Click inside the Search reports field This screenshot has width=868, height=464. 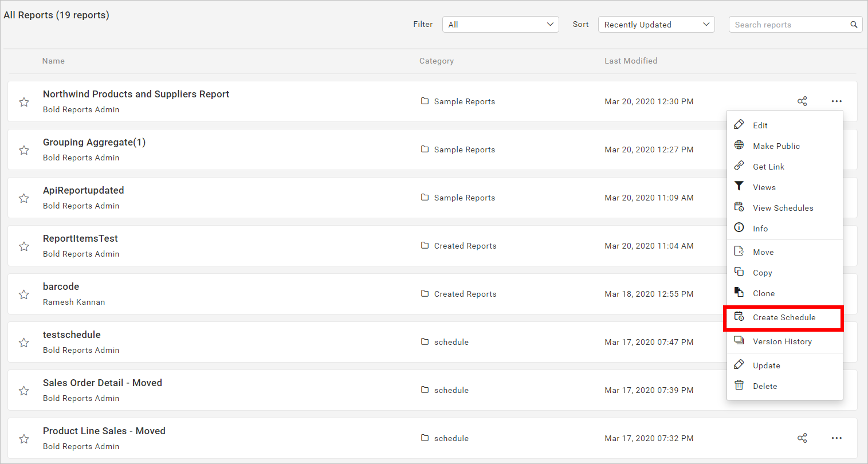click(785, 24)
